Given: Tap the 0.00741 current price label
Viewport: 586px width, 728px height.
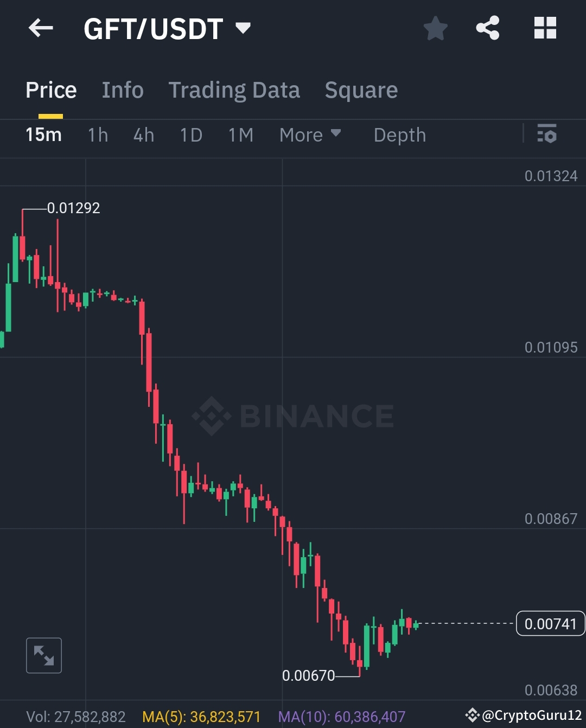Looking at the screenshot, I should (550, 624).
